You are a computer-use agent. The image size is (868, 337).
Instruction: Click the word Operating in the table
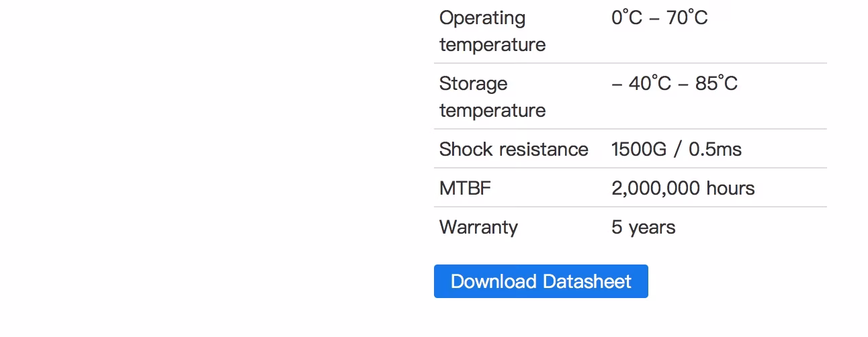482,18
